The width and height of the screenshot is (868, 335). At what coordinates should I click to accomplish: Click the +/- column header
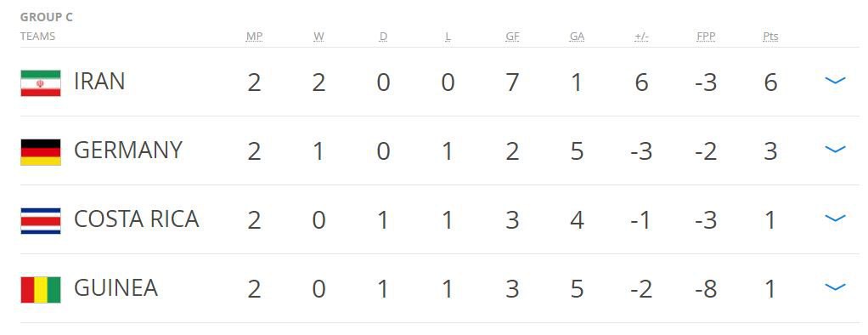[x=641, y=37]
